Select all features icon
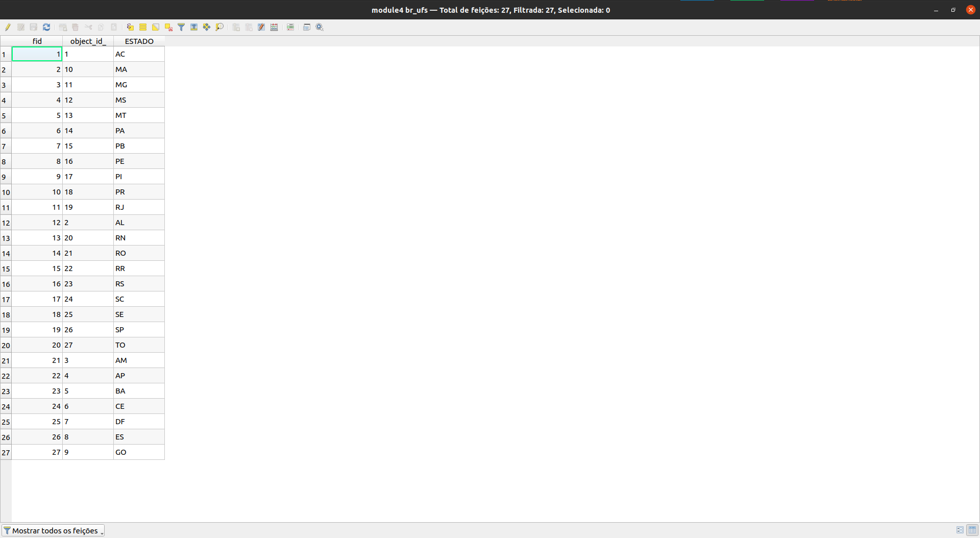Image resolution: width=980 pixels, height=538 pixels. tap(143, 27)
